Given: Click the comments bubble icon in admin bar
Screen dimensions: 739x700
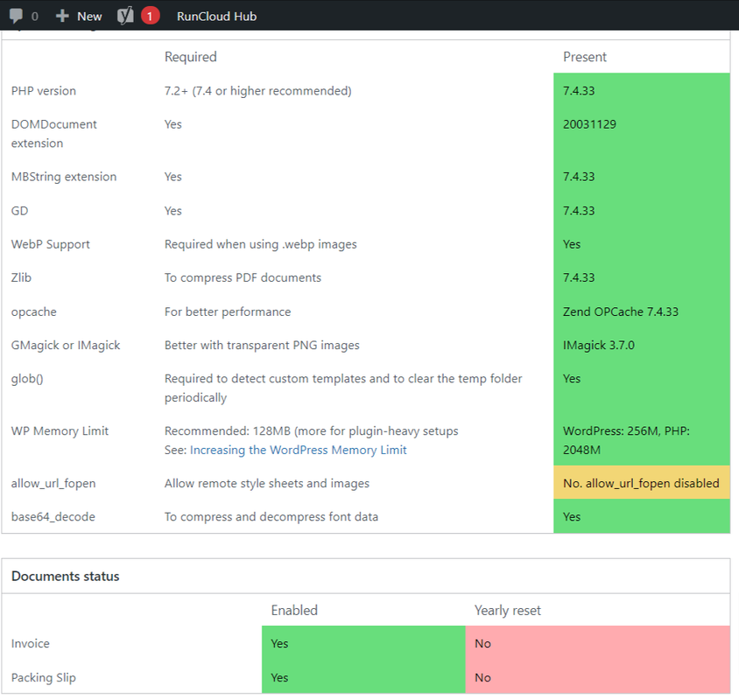Looking at the screenshot, I should click(16, 16).
